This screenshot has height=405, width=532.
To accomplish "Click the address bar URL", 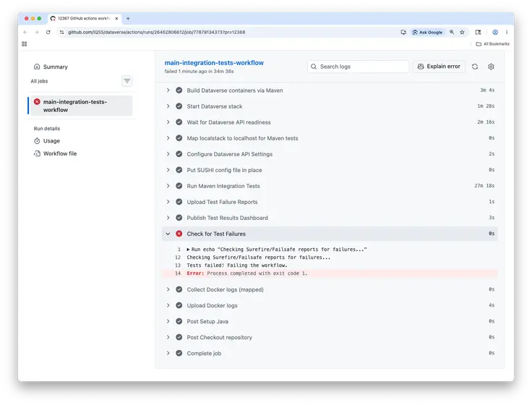I will click(156, 33).
